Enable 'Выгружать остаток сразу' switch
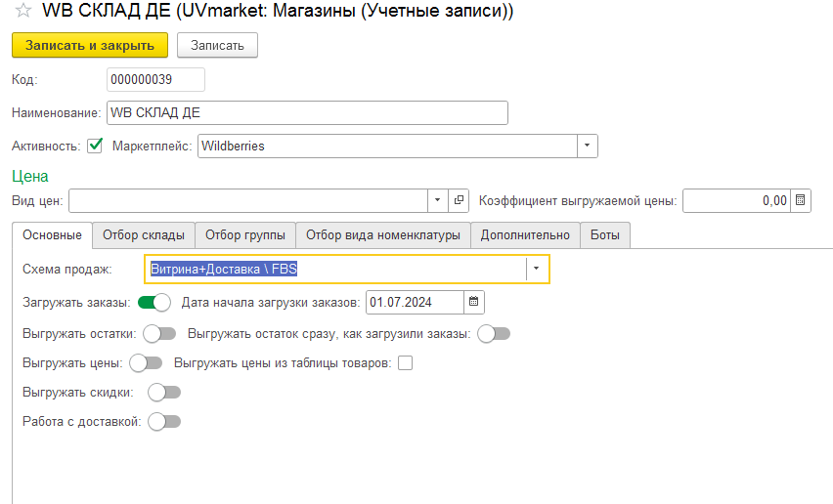This screenshot has height=504, width=833. pos(494,334)
